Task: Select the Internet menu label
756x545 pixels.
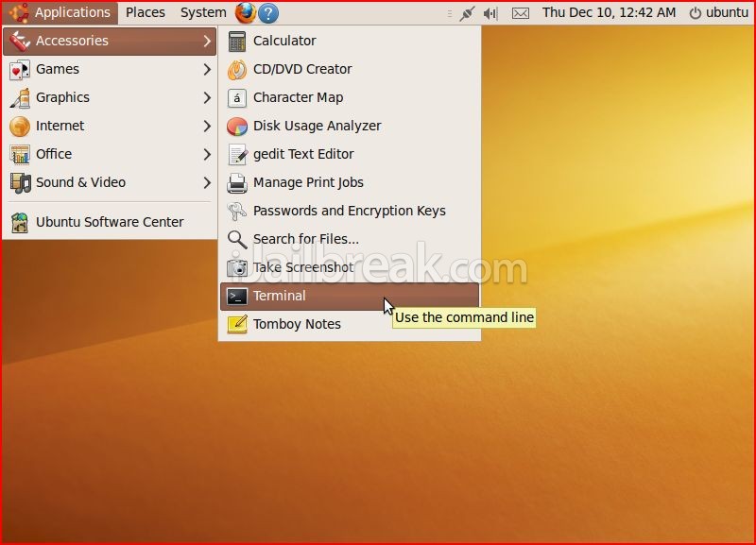Action: (60, 126)
